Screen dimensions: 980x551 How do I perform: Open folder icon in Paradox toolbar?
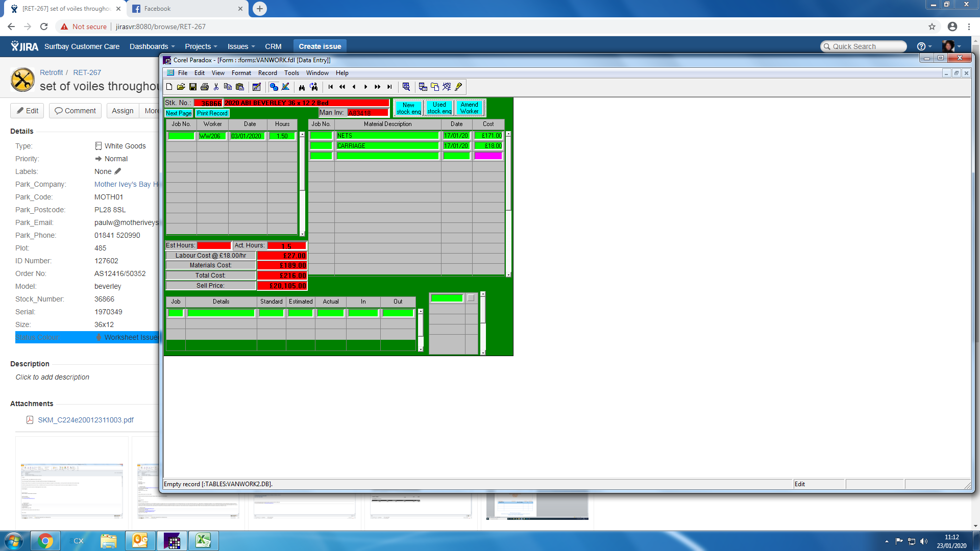coord(181,87)
